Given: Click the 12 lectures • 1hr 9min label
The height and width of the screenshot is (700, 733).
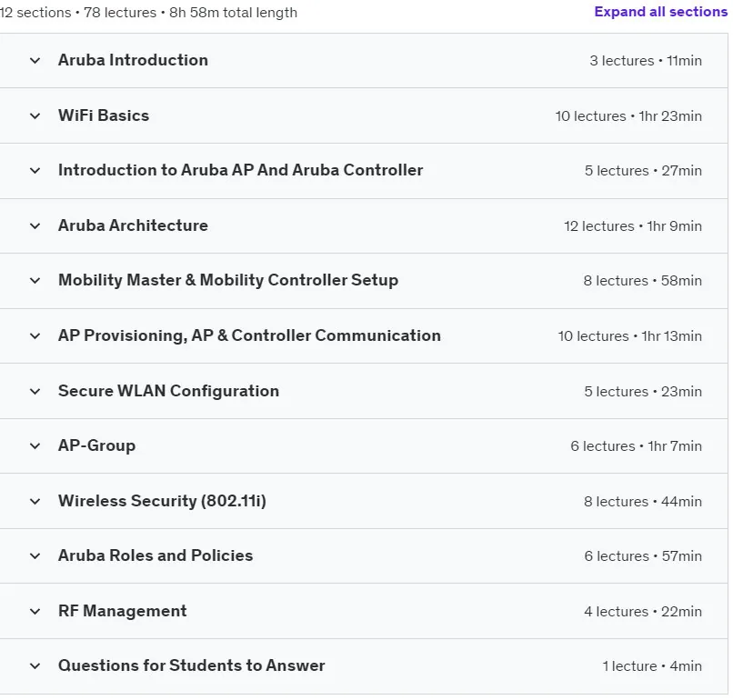Looking at the screenshot, I should pos(633,226).
